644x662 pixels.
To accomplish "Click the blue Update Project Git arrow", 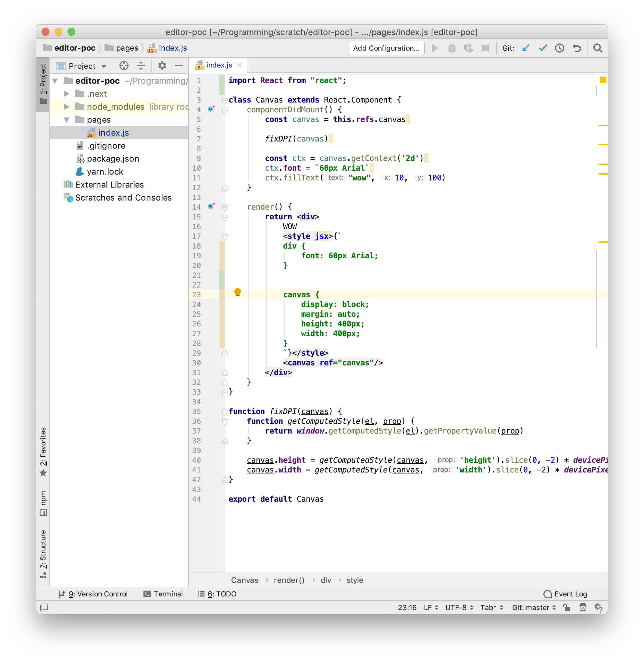I will (526, 48).
